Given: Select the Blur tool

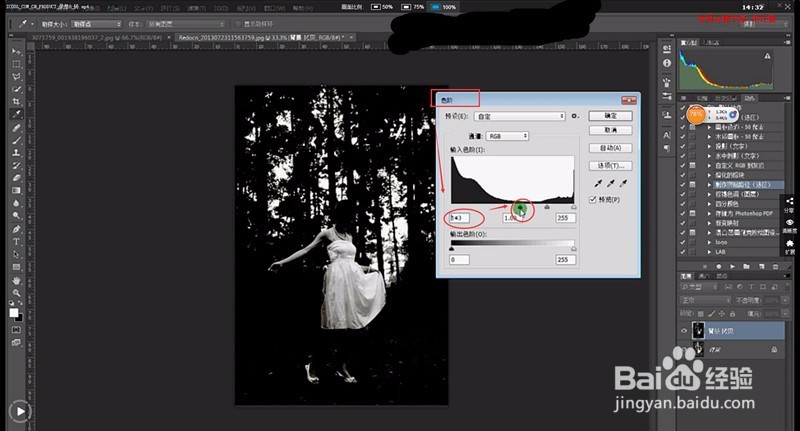Looking at the screenshot, I should (16, 203).
